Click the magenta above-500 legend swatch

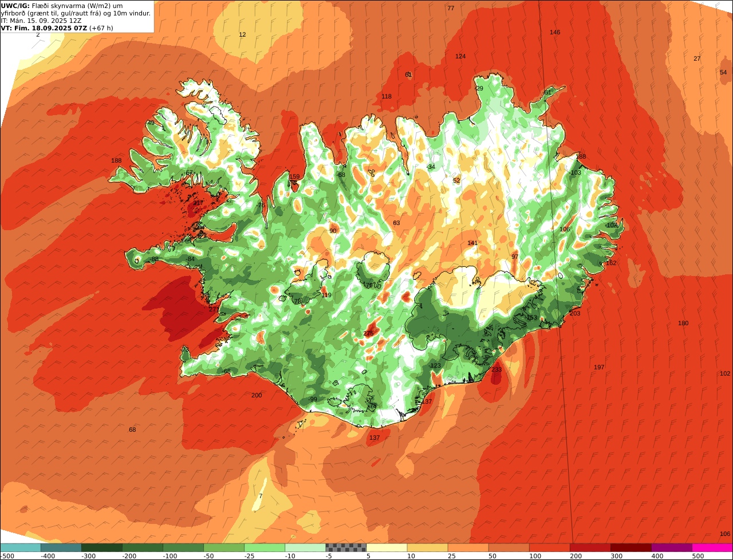point(712,547)
